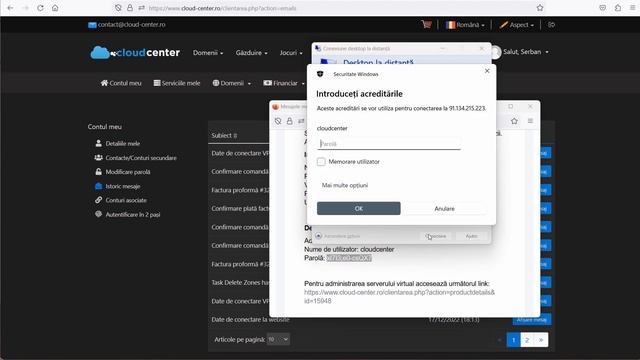640x360 pixels.
Task: Open Contul meu in the secondary navigation bar
Action: click(x=121, y=83)
